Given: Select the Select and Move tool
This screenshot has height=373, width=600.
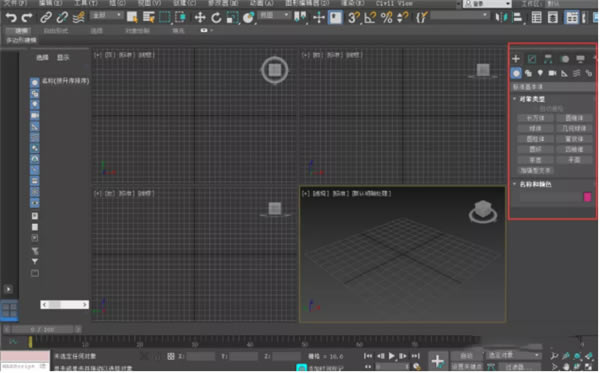Looking at the screenshot, I should (x=200, y=18).
